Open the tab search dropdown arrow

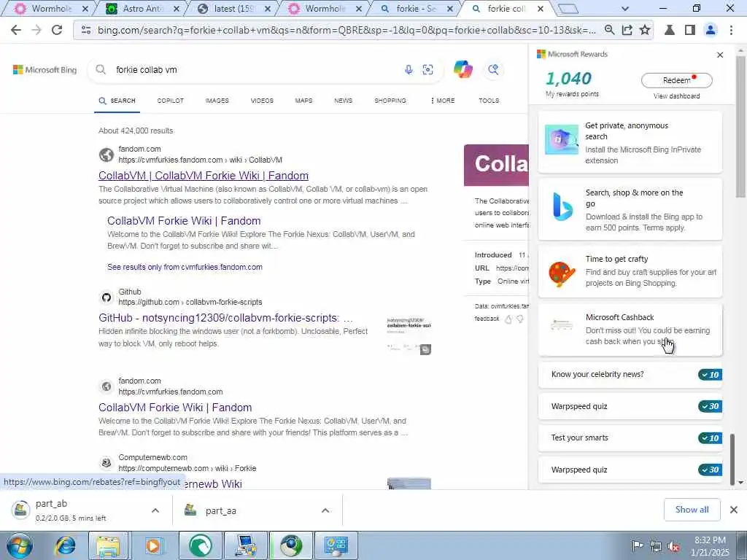625,9
